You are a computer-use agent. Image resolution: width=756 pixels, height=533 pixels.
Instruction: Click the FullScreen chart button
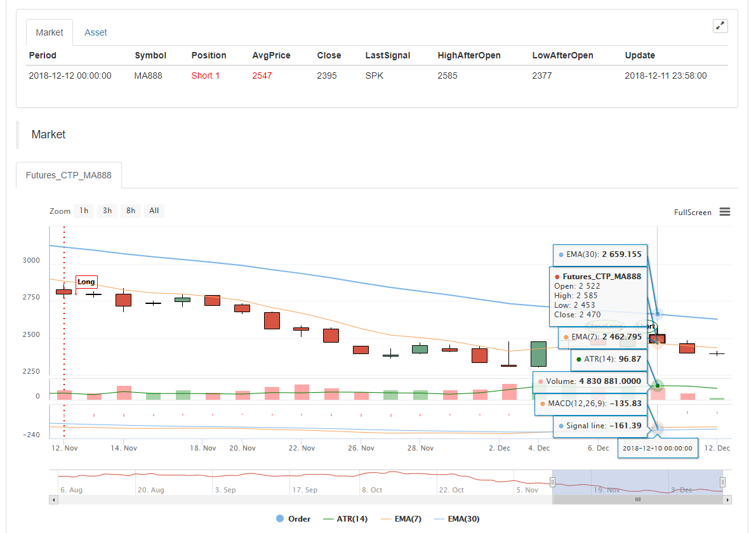point(693,212)
